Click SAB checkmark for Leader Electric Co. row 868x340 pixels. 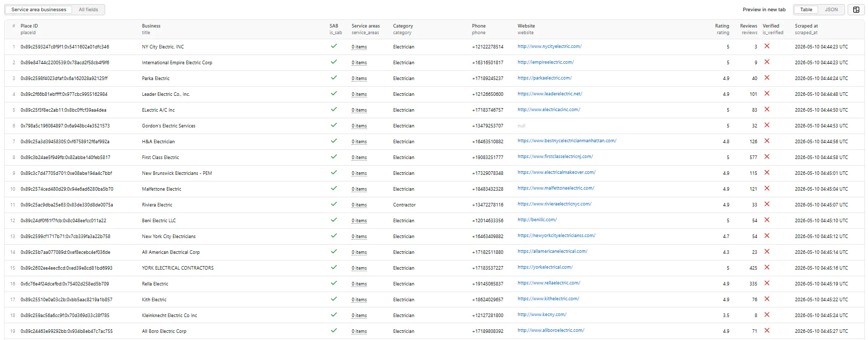tap(334, 93)
